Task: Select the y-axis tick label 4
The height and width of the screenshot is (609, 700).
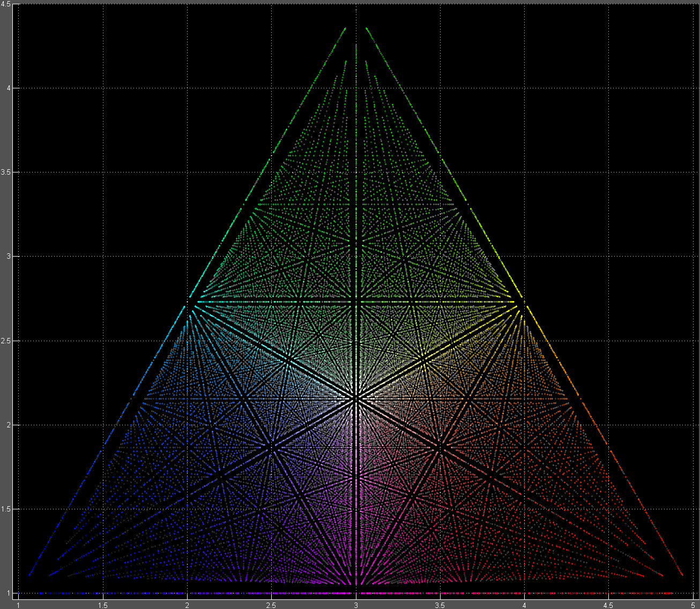Action: 9,88
